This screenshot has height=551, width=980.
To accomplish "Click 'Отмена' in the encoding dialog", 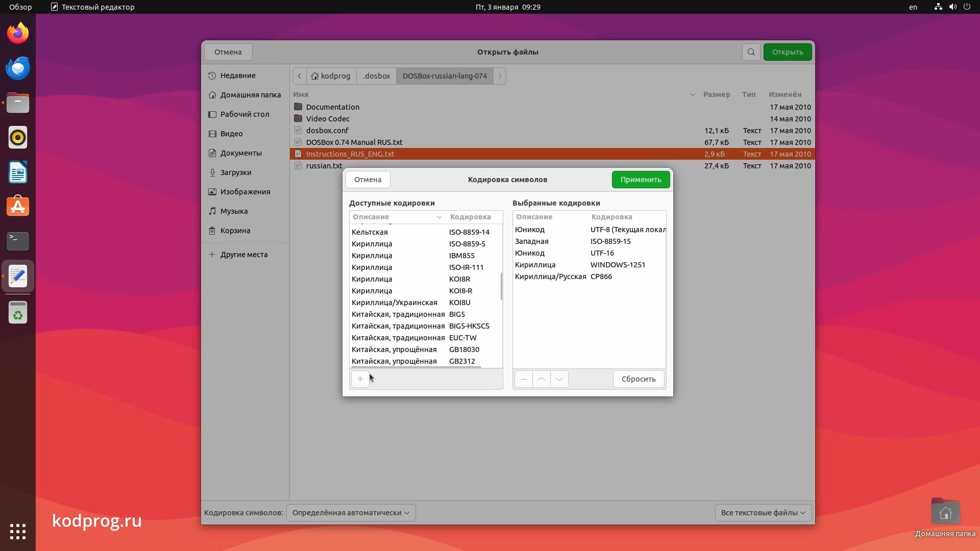I will click(367, 180).
